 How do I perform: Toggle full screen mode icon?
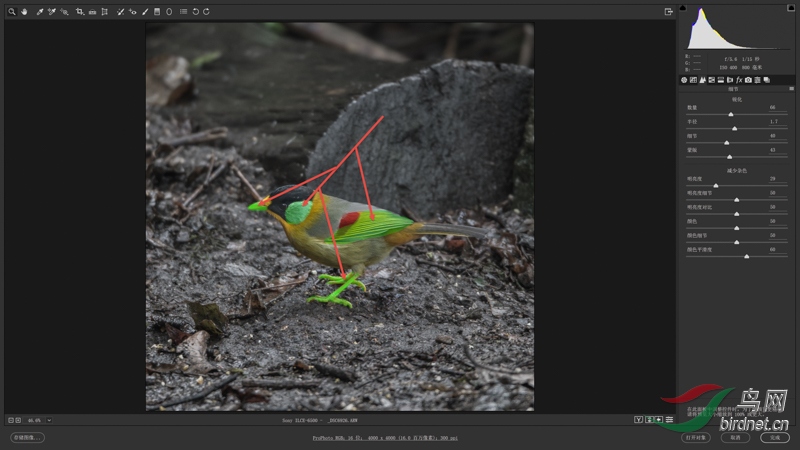668,12
